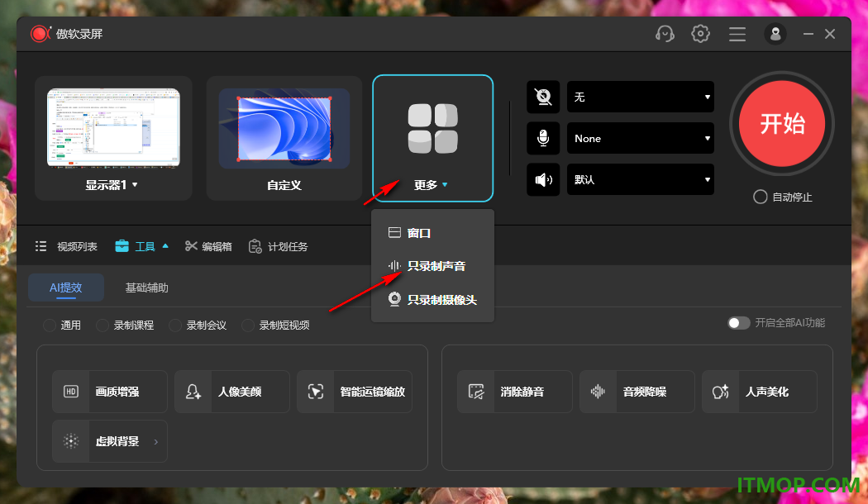Click 智能运镜缩放 label text

tap(373, 392)
